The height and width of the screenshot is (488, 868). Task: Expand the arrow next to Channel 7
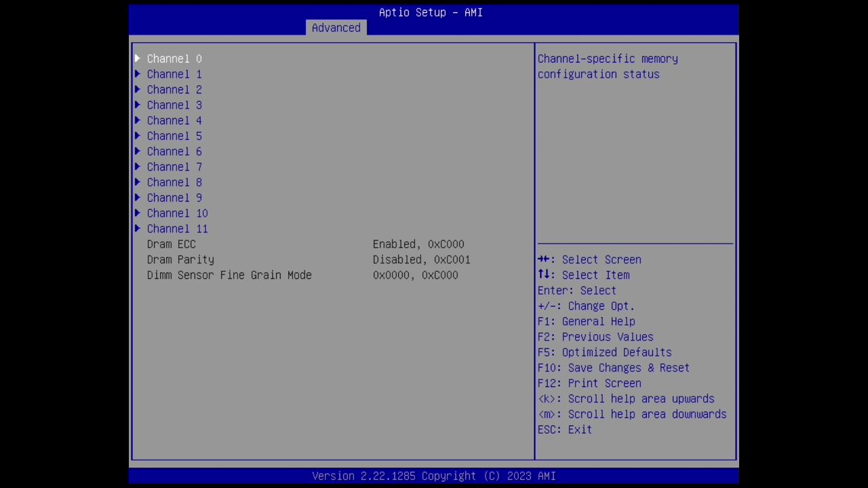point(138,167)
